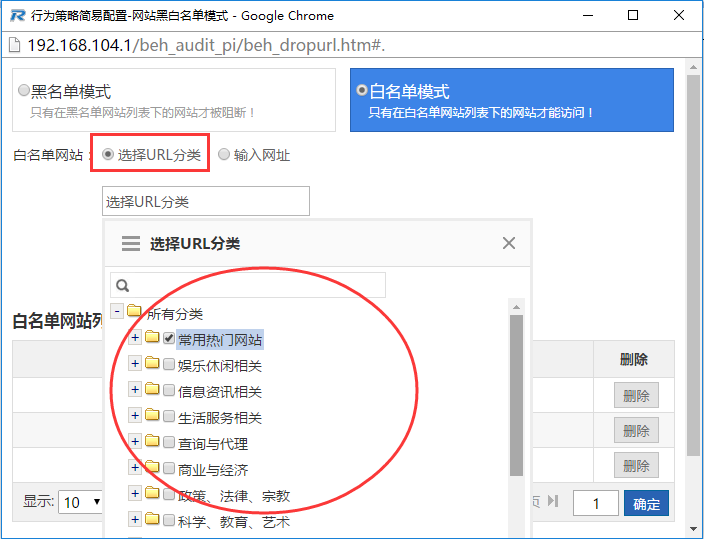
Task: Click the folder icon beside 娱乐休闲相关
Action: (152, 365)
